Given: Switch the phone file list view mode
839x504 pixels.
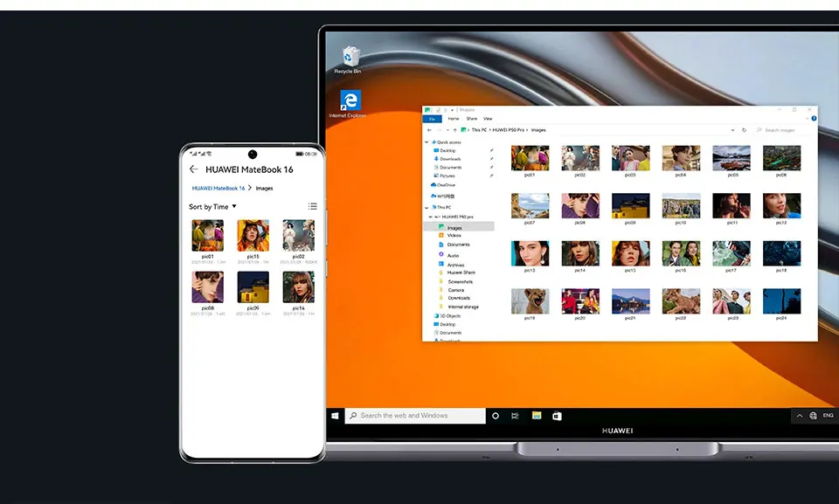Looking at the screenshot, I should [x=313, y=206].
